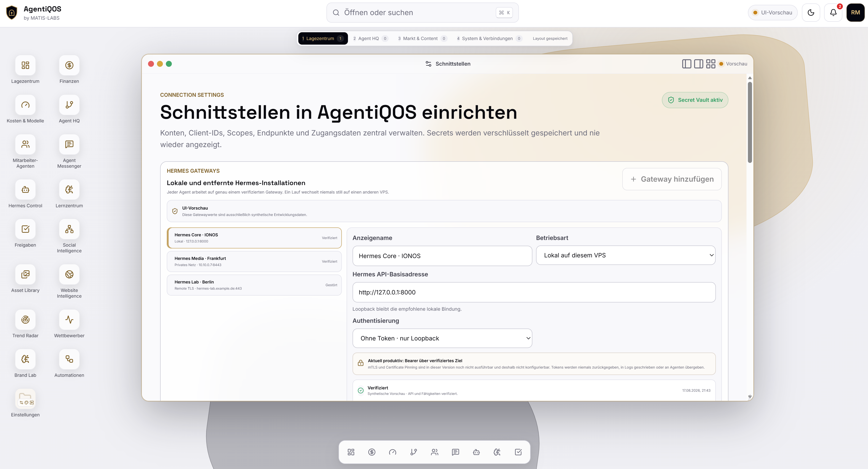Open Lagezentrum from the sidebar
Viewport: 868px width, 469px height.
tap(25, 65)
